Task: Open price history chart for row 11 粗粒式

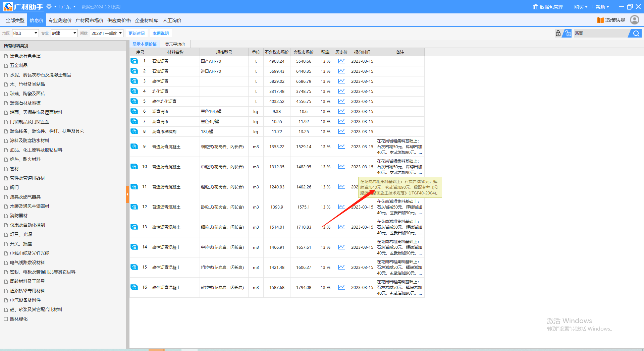Action: point(341,187)
